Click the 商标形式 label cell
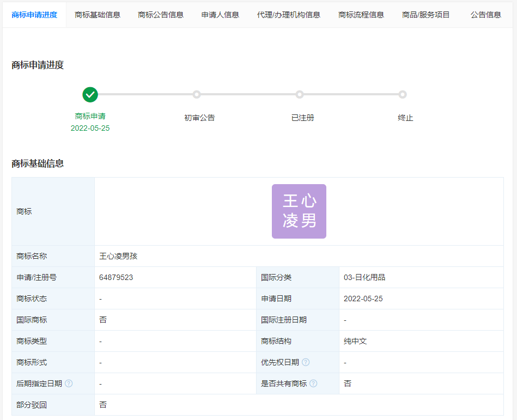The image size is (517, 420). [x=53, y=362]
